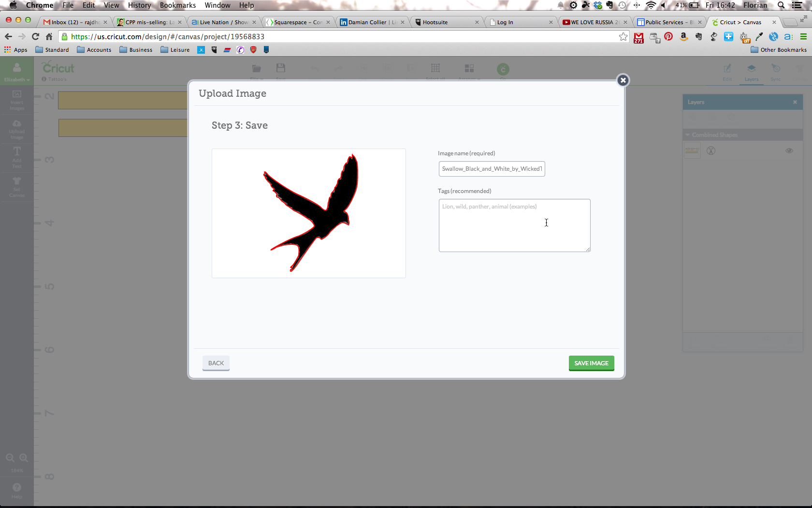Viewport: 812px width, 508px height.
Task: Go back with the BACK button
Action: [216, 363]
